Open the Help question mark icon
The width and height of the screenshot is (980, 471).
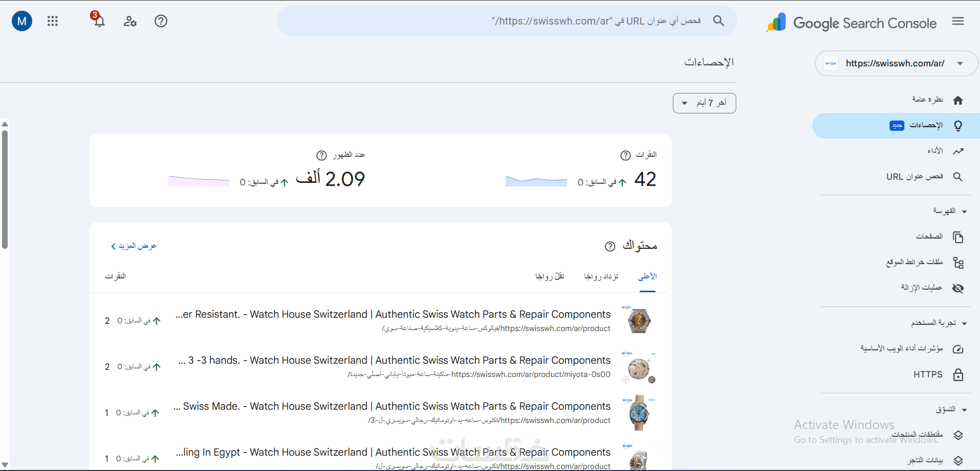161,21
